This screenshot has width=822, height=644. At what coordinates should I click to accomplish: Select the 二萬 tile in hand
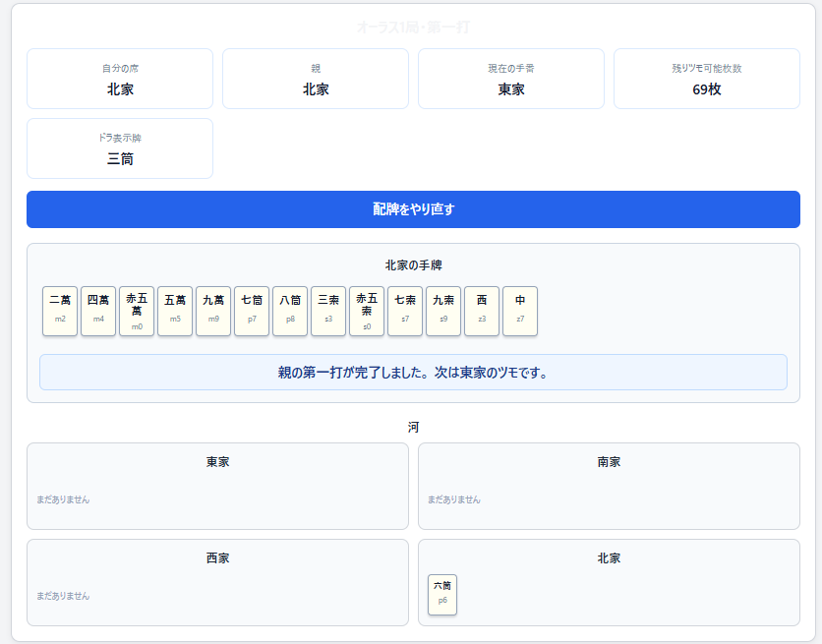(60, 311)
